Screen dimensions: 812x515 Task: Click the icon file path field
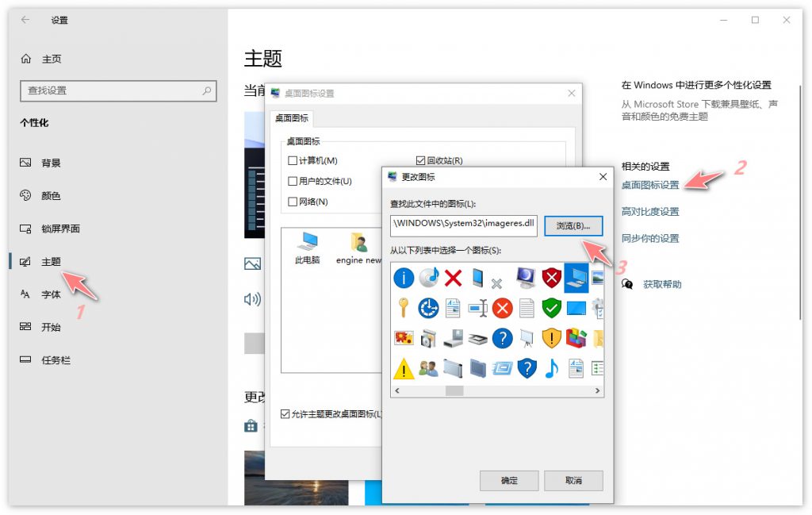pyautogui.click(x=464, y=225)
